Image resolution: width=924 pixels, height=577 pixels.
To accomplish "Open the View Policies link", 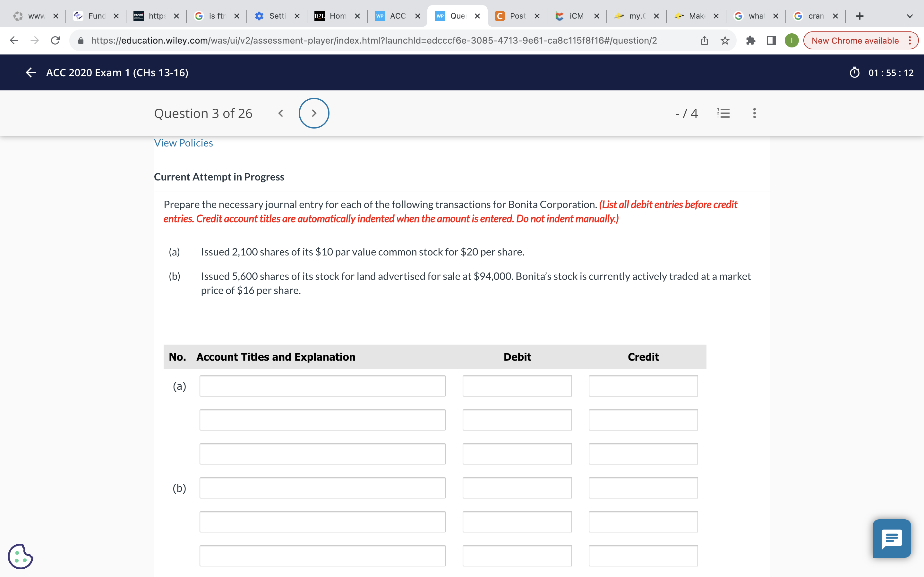I will (183, 143).
